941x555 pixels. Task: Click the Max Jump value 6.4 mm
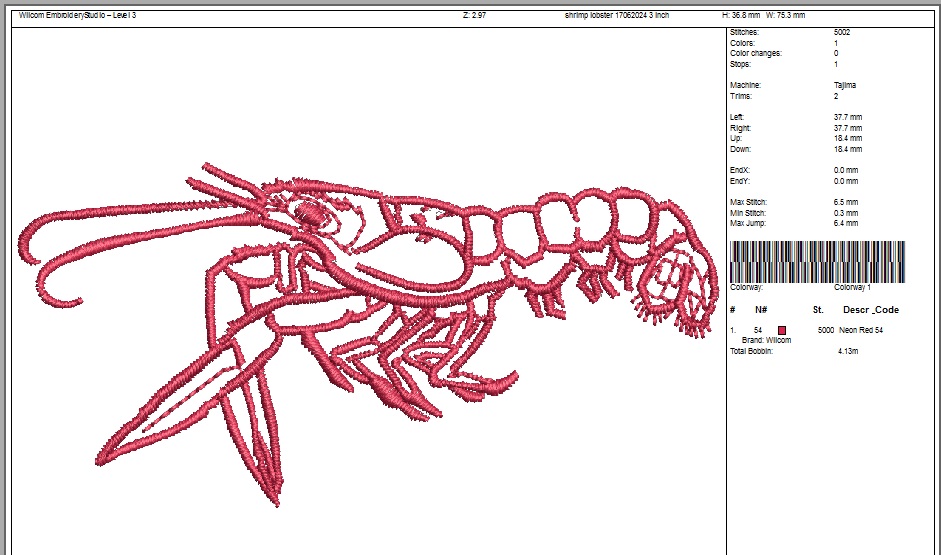(x=846, y=222)
